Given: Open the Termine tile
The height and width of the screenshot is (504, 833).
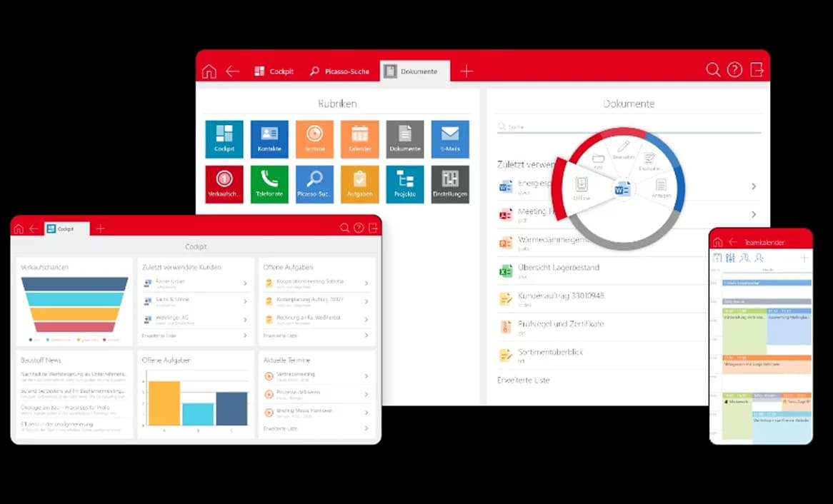Looking at the screenshot, I should tap(314, 138).
